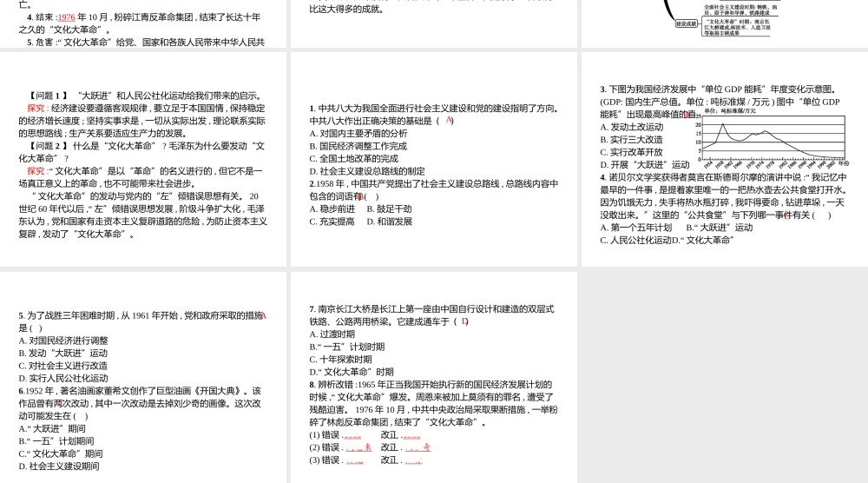868x483 pixels.
Task: Click the question text starting 2.1958 年
Action: 434,190
